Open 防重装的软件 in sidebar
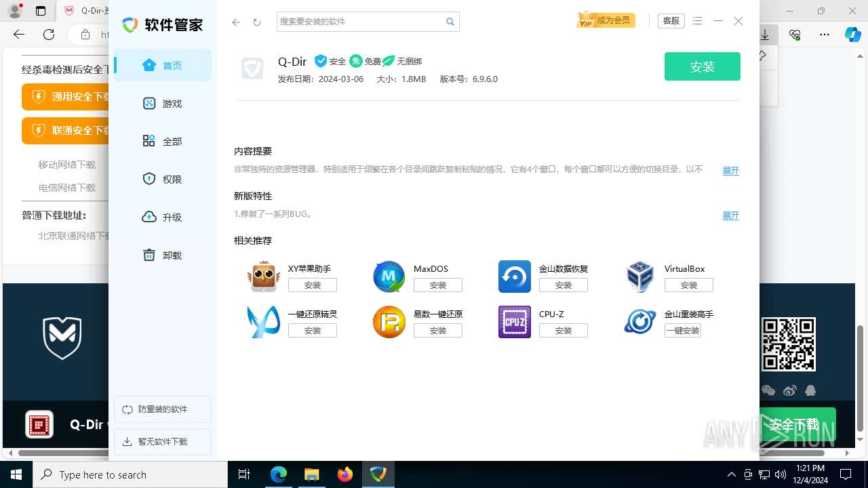The image size is (868, 488). coord(163,409)
